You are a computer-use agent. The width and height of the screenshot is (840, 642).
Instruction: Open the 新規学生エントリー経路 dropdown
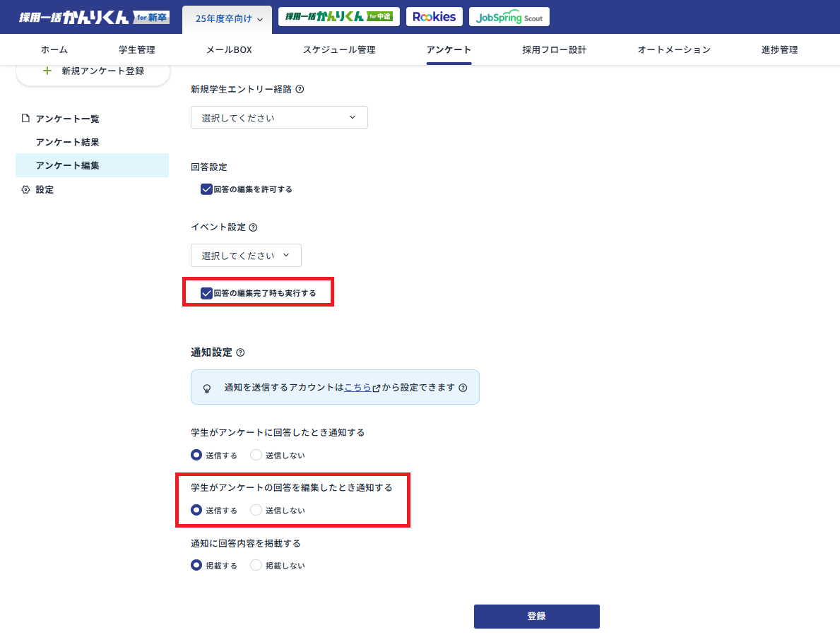(279, 117)
